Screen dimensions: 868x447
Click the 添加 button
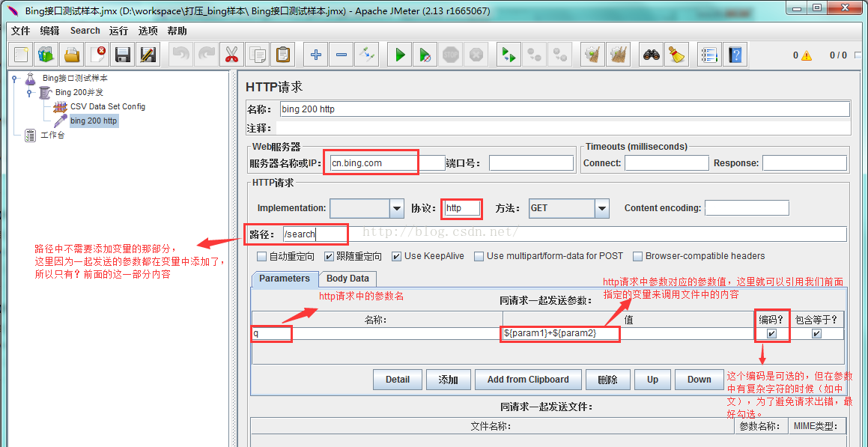click(449, 380)
